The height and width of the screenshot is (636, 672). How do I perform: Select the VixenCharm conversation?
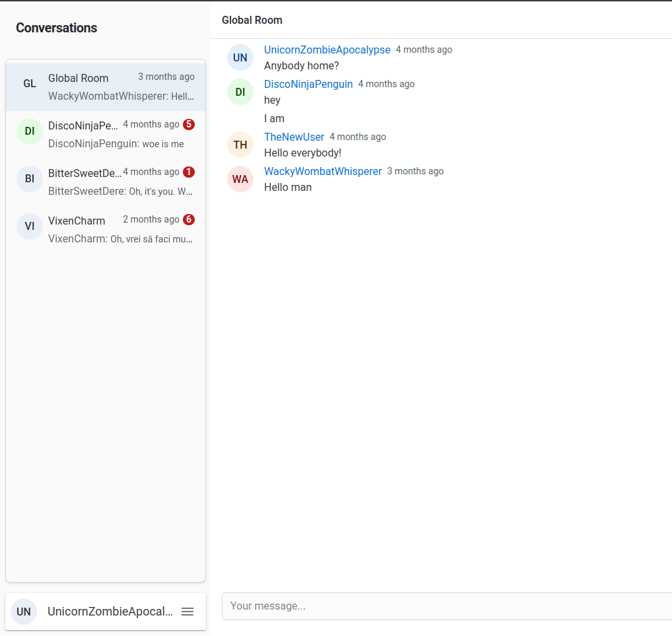pos(106,229)
